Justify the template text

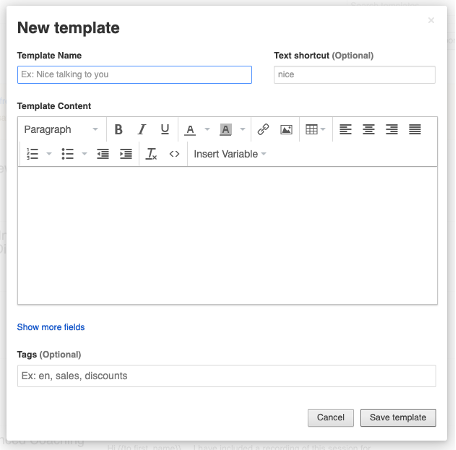point(415,129)
